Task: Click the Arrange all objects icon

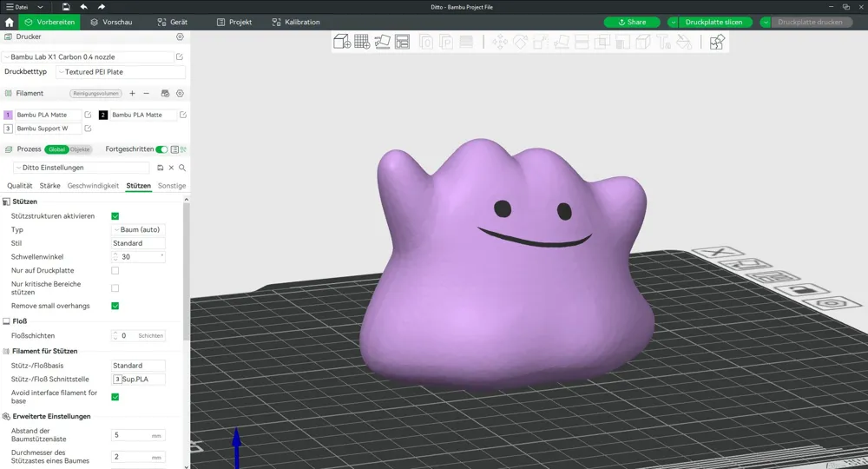Action: pyautogui.click(x=403, y=42)
